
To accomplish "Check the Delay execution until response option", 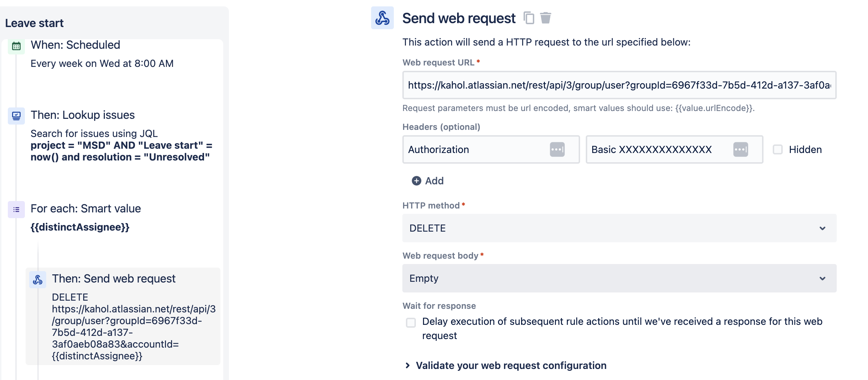I will [x=411, y=322].
